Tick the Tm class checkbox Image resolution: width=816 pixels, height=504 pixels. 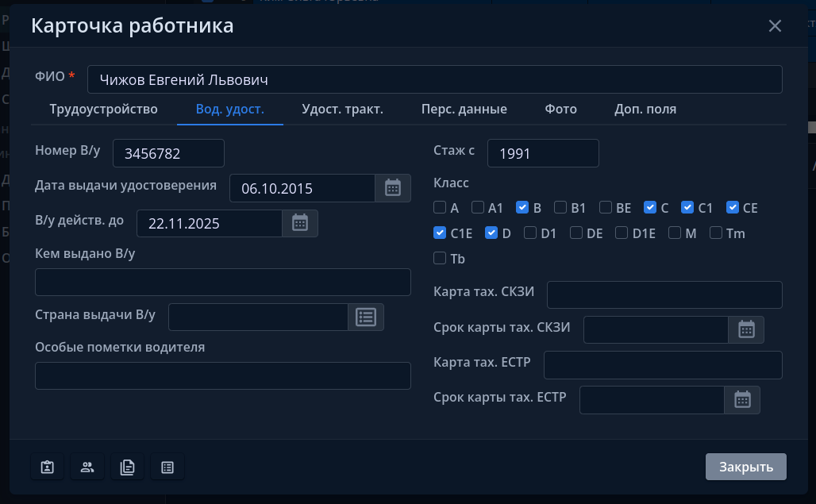(x=716, y=233)
